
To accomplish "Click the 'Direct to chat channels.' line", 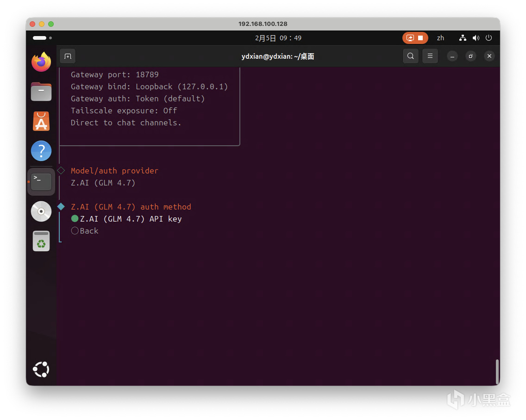I will [x=126, y=123].
